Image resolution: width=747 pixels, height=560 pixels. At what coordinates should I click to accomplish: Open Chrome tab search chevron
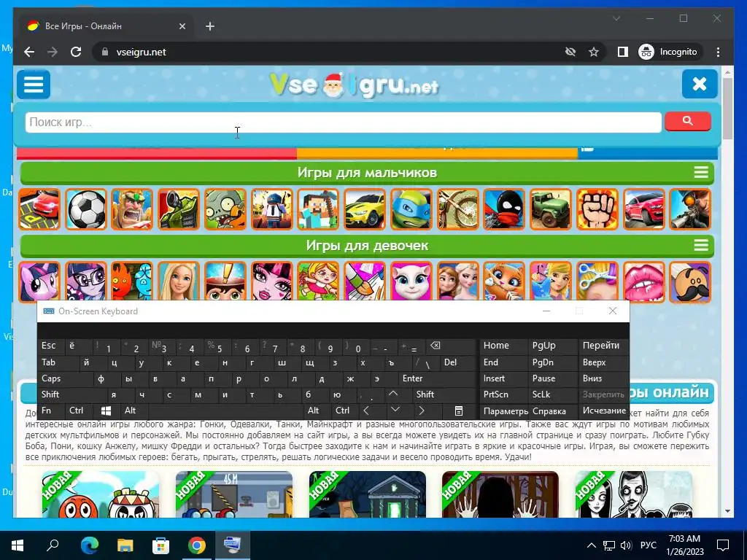tap(616, 18)
